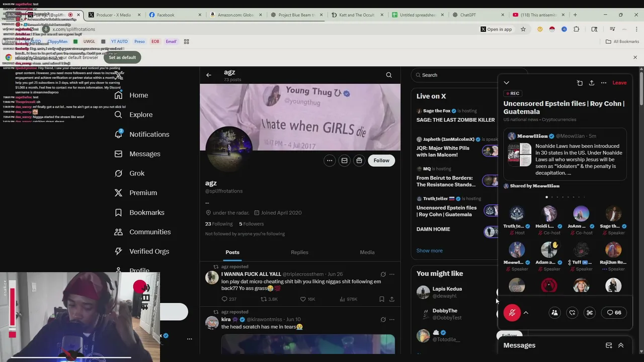Open more options on kirawontmiss post

(392, 320)
